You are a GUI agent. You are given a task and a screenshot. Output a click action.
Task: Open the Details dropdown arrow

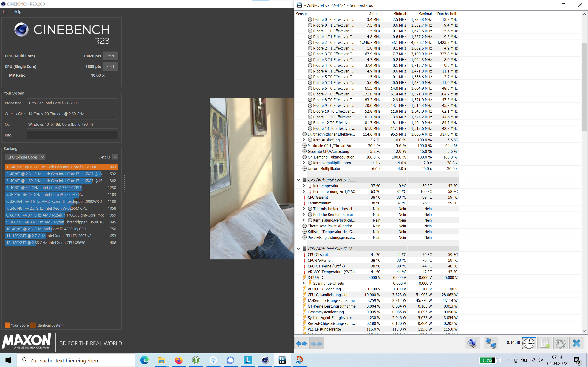click(x=115, y=157)
